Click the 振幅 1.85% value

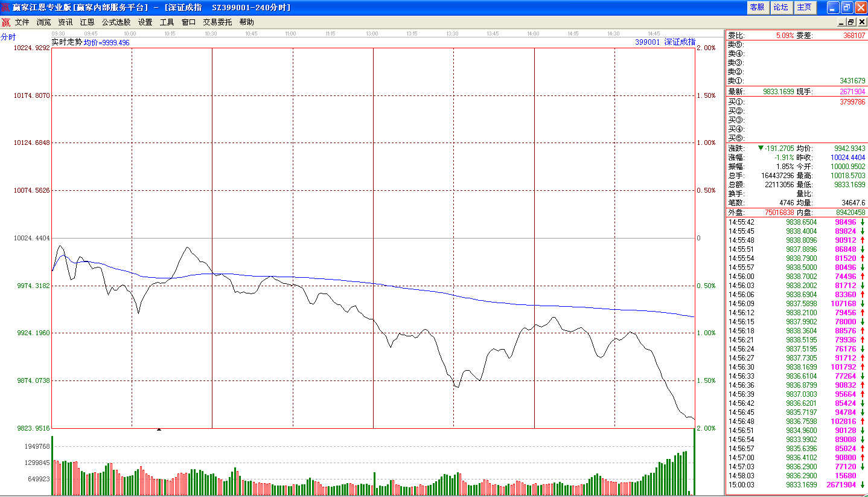click(785, 167)
